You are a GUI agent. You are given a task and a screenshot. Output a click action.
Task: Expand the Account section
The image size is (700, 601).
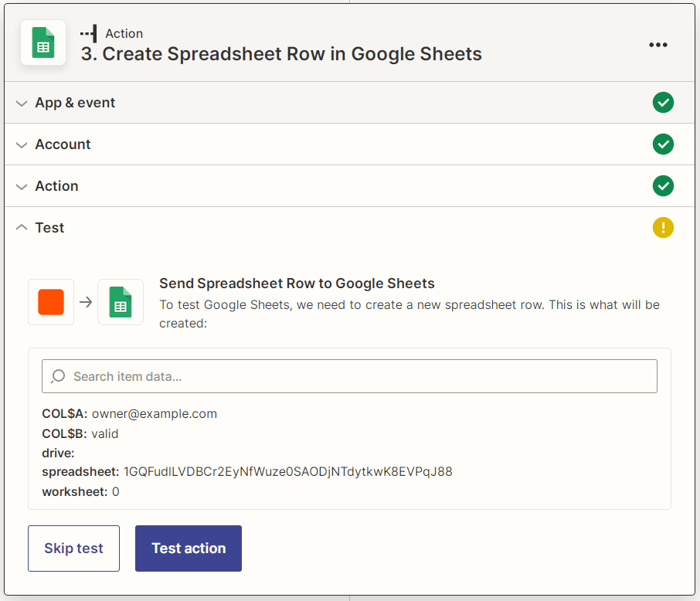63,144
